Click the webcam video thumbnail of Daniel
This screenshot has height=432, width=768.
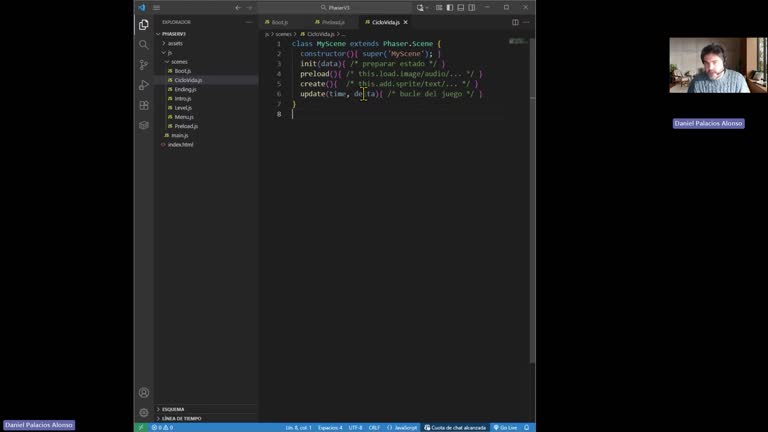point(718,65)
